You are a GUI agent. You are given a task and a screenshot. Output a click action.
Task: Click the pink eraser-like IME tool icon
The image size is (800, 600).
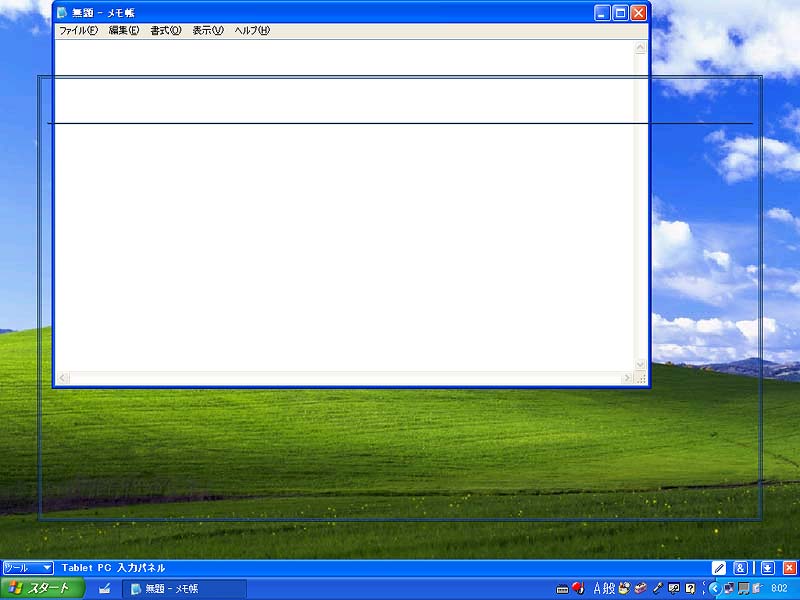click(x=641, y=589)
